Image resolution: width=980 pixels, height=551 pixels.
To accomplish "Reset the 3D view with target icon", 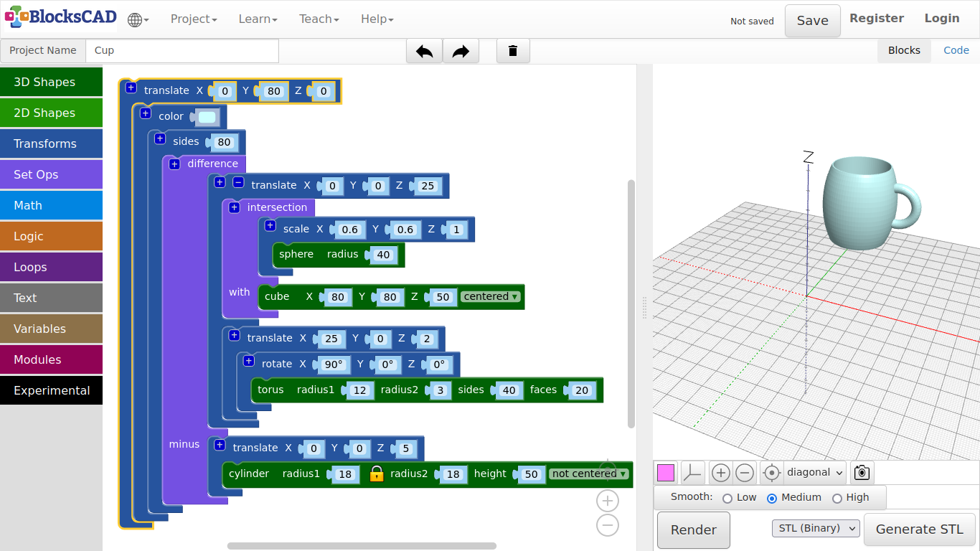I will (x=771, y=473).
